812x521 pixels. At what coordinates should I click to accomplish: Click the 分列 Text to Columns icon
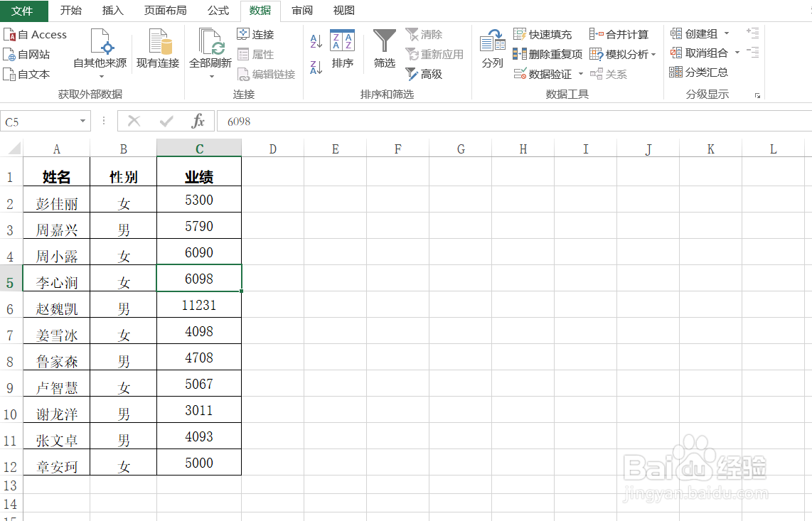click(492, 48)
